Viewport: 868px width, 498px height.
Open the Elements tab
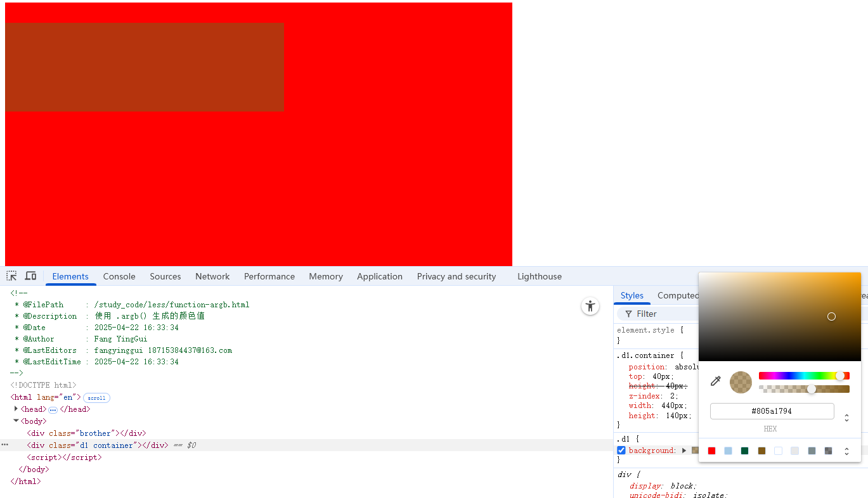[70, 276]
